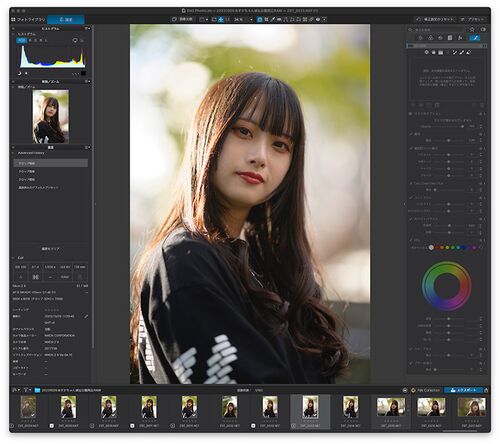Open the Geometry corrections tab icon
The image size is (500, 444).
pos(450,38)
